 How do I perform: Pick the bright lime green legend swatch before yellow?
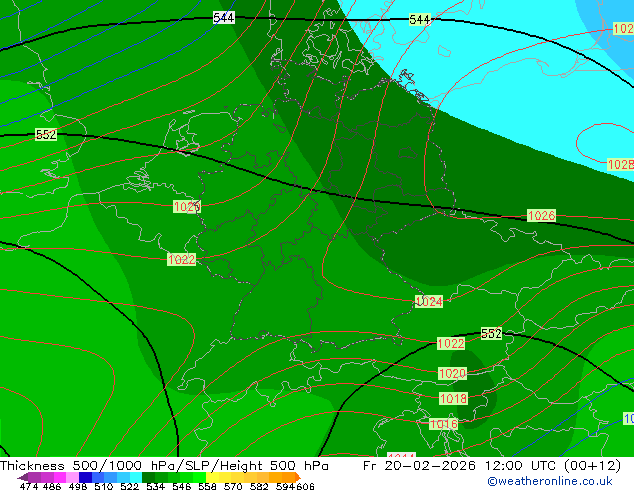tap(199, 477)
